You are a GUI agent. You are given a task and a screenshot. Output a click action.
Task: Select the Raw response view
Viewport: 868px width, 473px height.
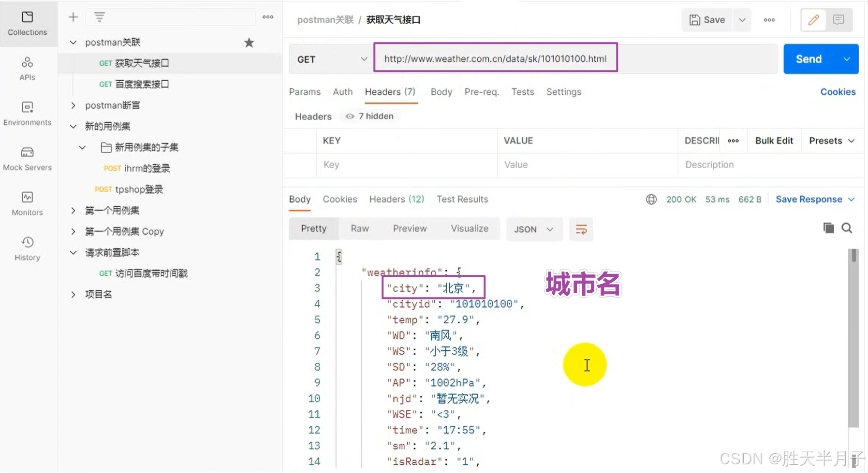click(360, 229)
